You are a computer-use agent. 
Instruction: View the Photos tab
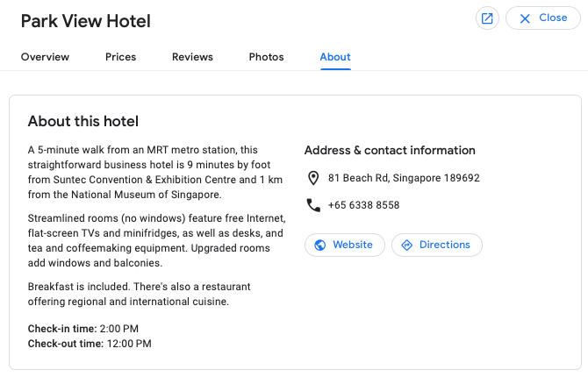[266, 57]
